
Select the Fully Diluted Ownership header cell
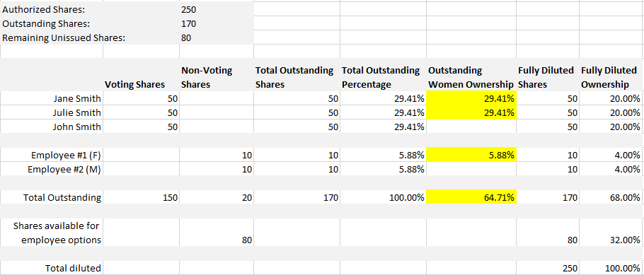tap(611, 77)
